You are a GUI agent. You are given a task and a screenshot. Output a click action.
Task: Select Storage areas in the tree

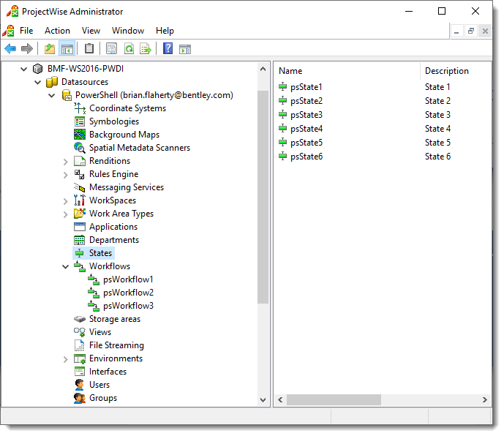[114, 319]
